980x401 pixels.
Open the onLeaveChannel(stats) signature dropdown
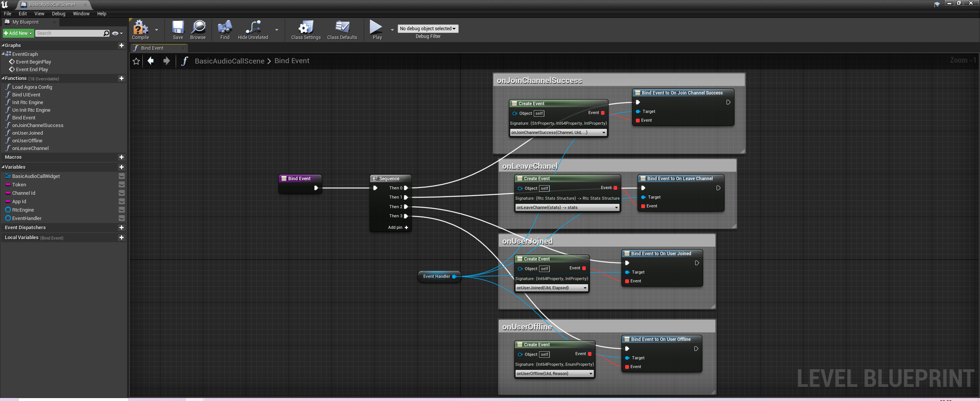pos(567,208)
